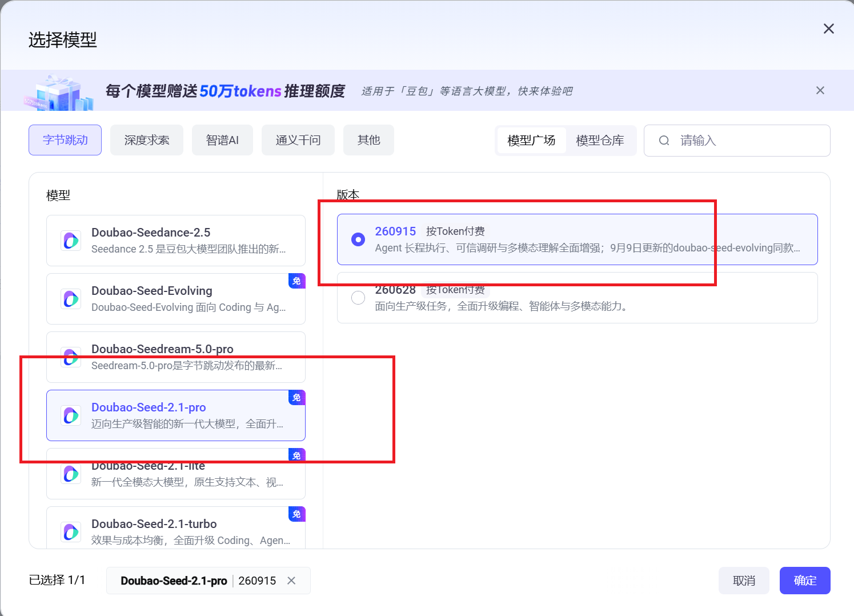Screen dimensions: 854x616
Task: Click the Seedance 2.5 description text
Action: point(189,249)
